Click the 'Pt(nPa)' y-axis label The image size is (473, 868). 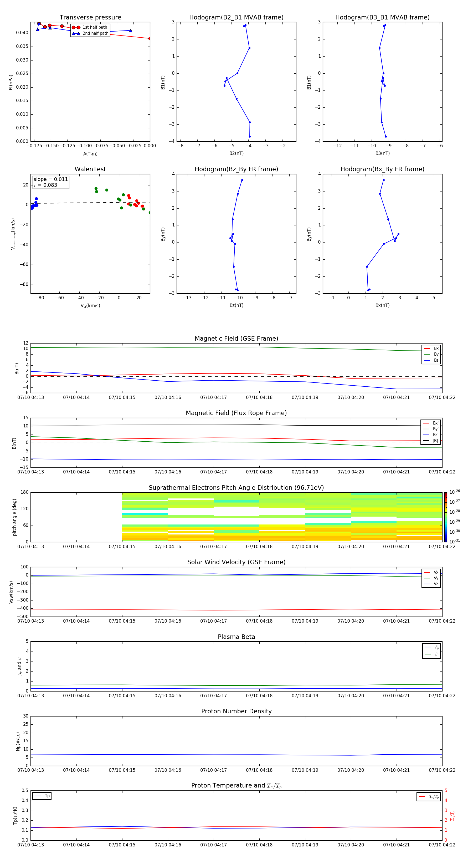pos(11,82)
